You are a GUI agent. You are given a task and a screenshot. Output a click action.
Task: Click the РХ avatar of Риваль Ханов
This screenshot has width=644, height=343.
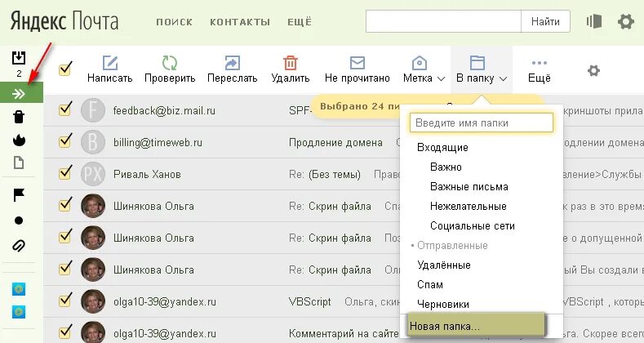[93, 174]
